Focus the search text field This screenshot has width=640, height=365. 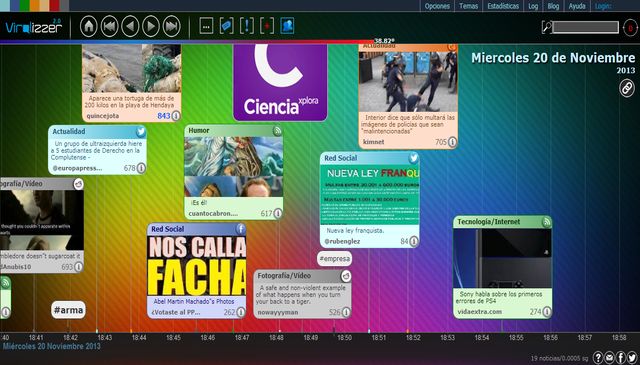[x=586, y=27]
